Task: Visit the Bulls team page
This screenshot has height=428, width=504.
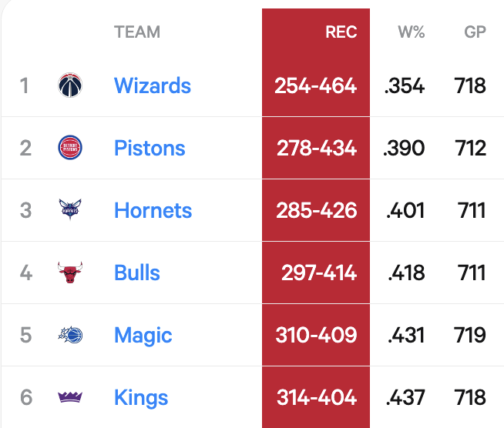Action: click(137, 273)
